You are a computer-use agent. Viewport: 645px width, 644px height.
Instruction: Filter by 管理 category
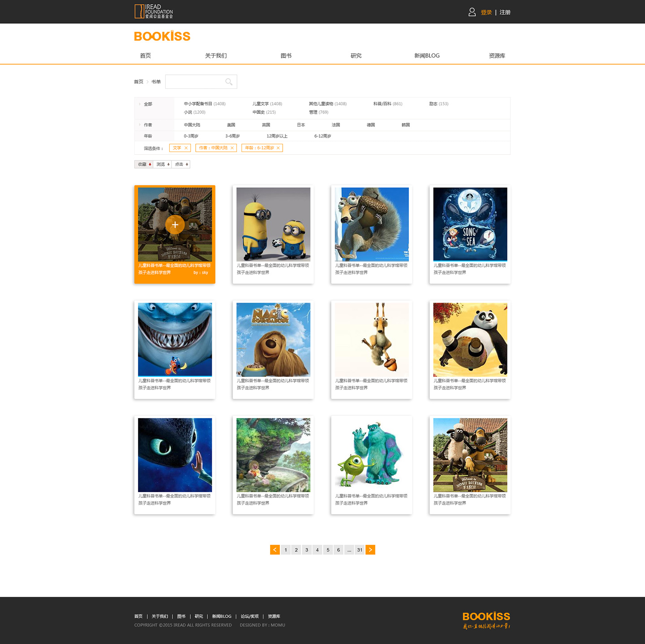click(x=318, y=112)
